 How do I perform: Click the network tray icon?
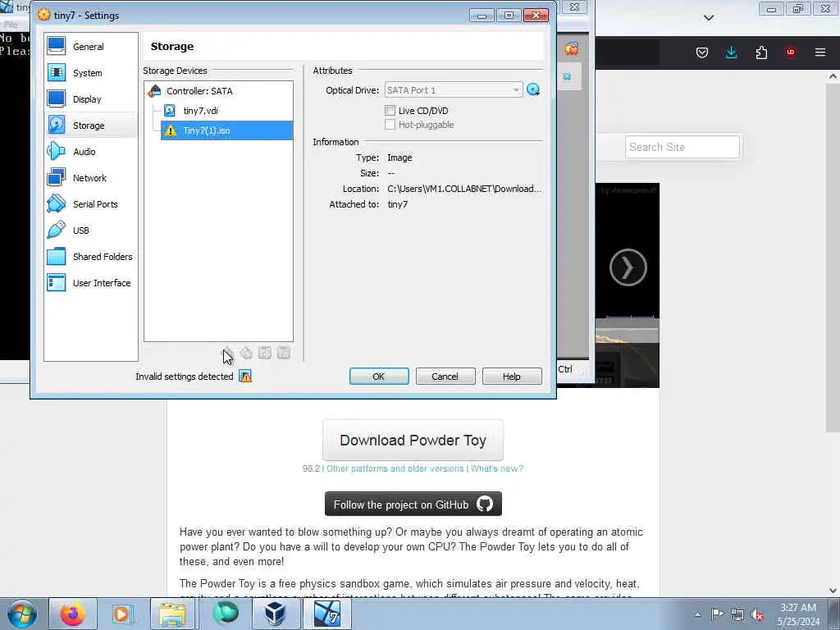coord(737,614)
